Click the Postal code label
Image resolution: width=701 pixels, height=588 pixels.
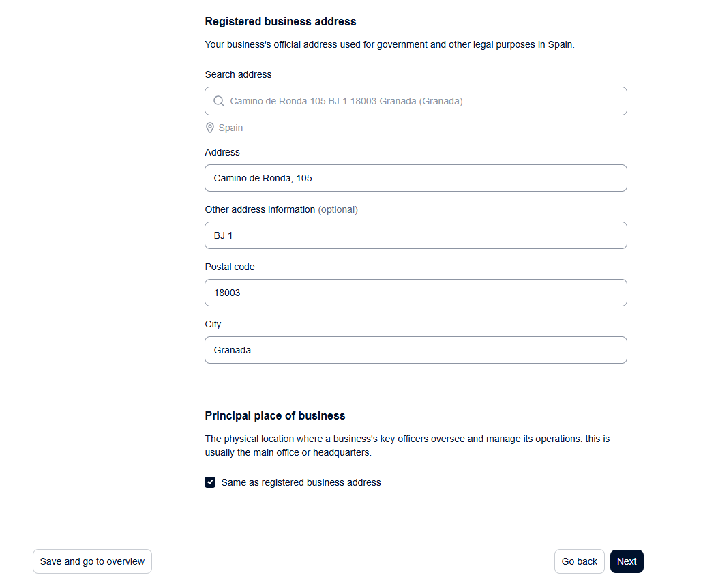pyautogui.click(x=230, y=267)
